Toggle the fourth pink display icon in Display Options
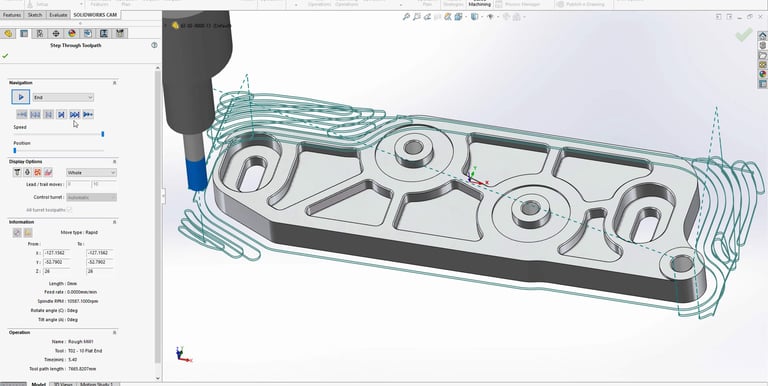This screenshot has height=386, width=768. point(48,172)
